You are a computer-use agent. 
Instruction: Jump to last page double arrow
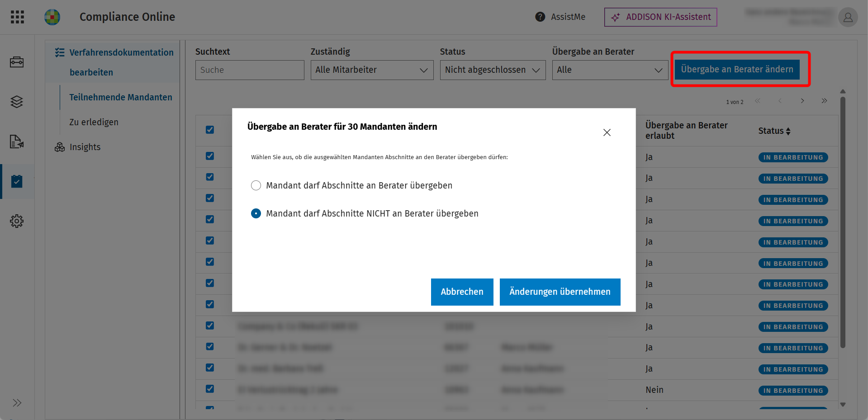(x=825, y=101)
